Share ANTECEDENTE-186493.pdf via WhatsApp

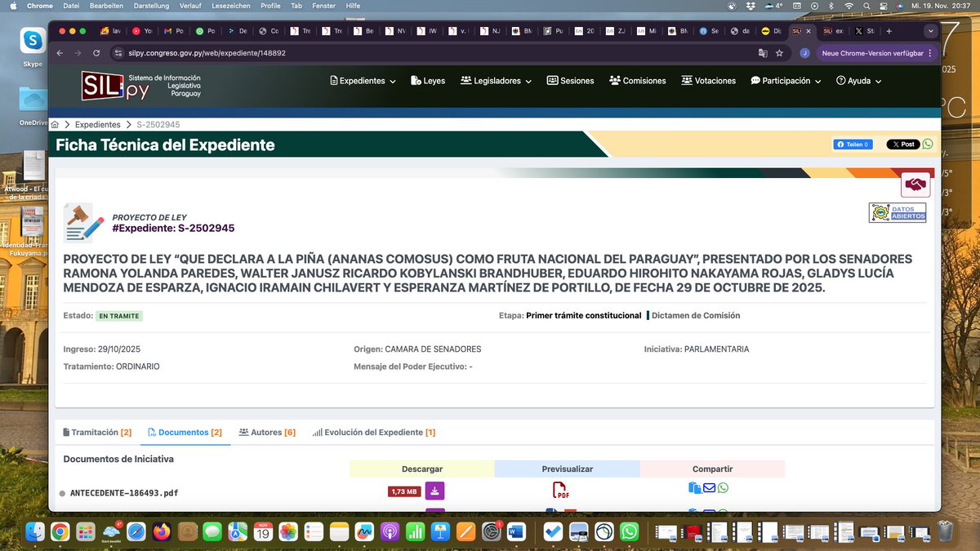point(723,488)
